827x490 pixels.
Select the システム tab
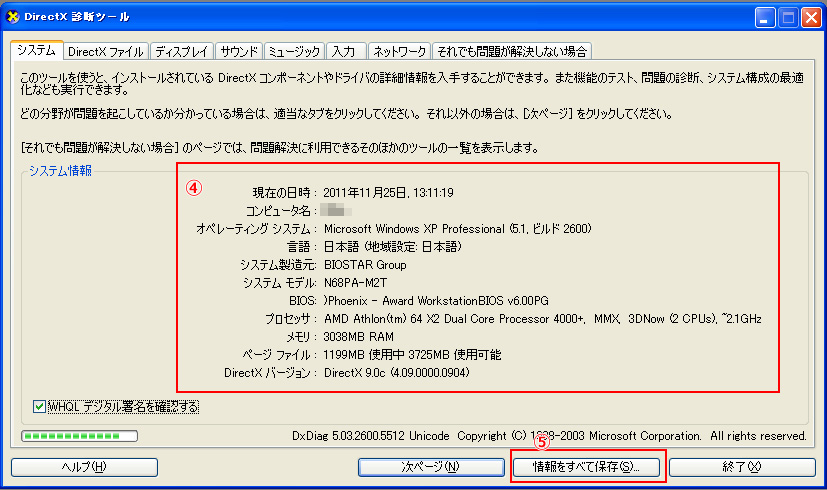tap(36, 50)
